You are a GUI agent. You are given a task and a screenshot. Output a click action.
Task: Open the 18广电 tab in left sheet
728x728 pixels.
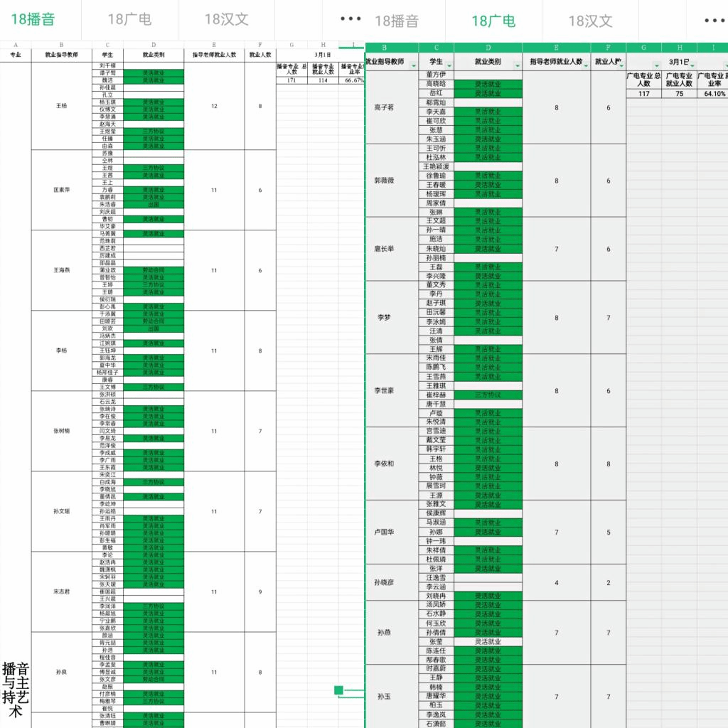pyautogui.click(x=129, y=19)
